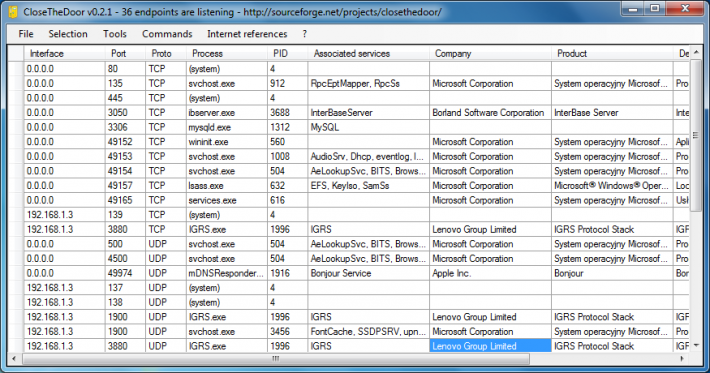Select 'RpcEptMapper, RpcSs' services cell

369,83
